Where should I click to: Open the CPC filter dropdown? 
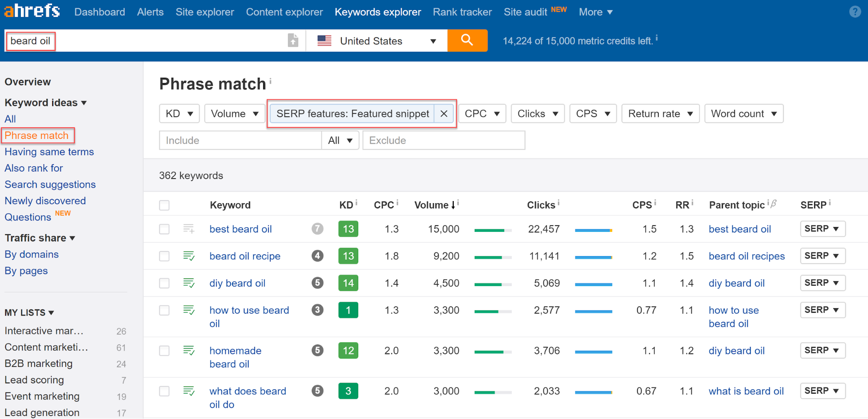pyautogui.click(x=482, y=114)
